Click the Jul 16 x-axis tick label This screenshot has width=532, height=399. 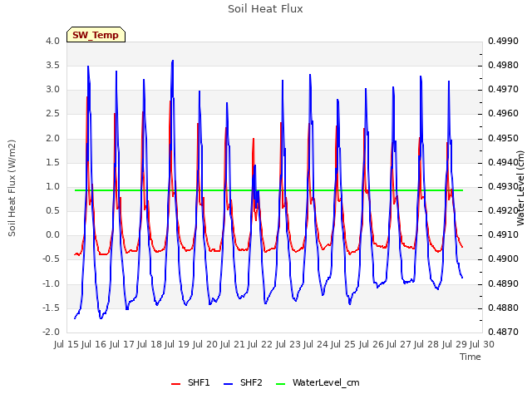coord(94,344)
